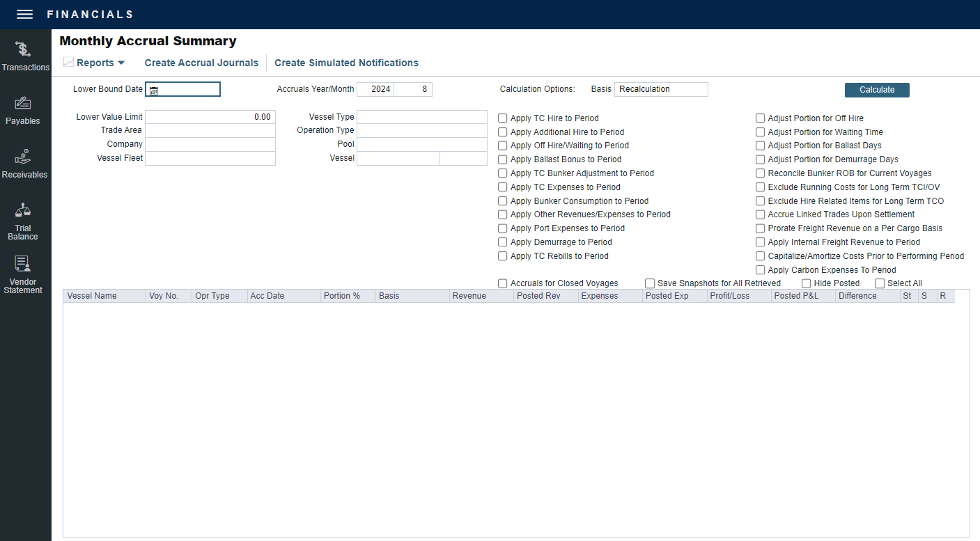Click the Expenses column header

pos(610,296)
